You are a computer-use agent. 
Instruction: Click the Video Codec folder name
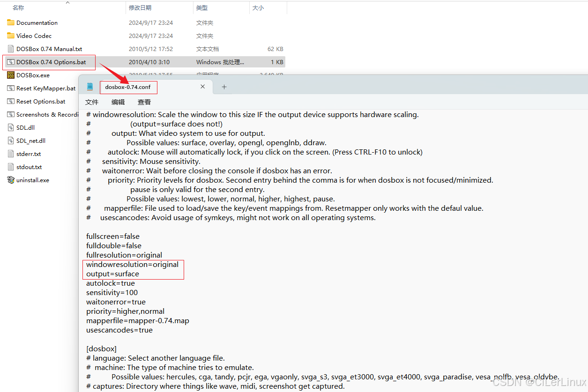click(x=34, y=36)
